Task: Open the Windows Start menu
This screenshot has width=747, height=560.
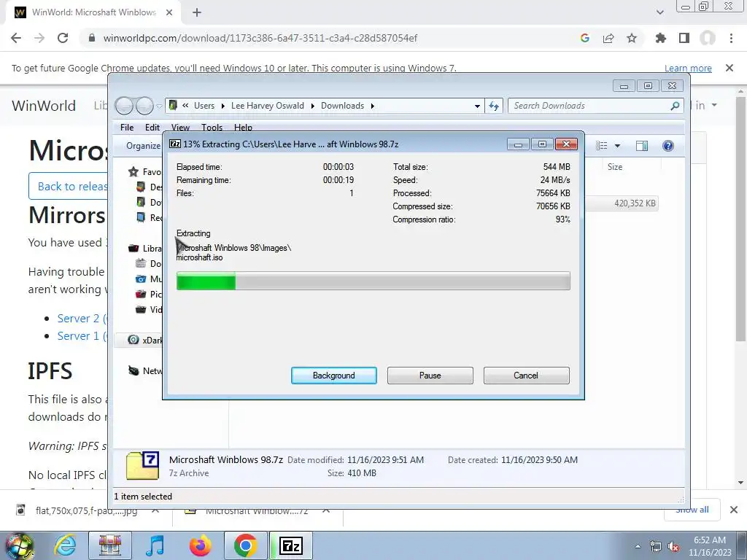Action: pos(20,546)
